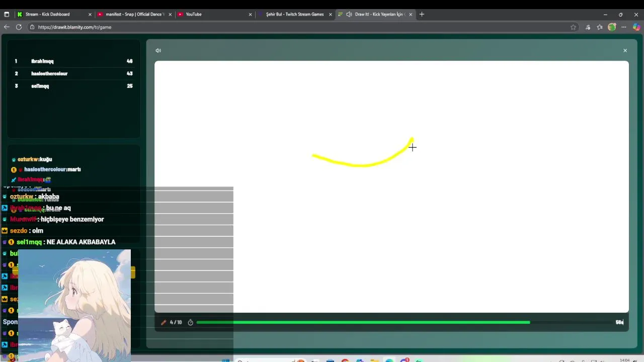This screenshot has height=362, width=644.
Task: Click the 4 / 10 round counter
Action: point(176,322)
